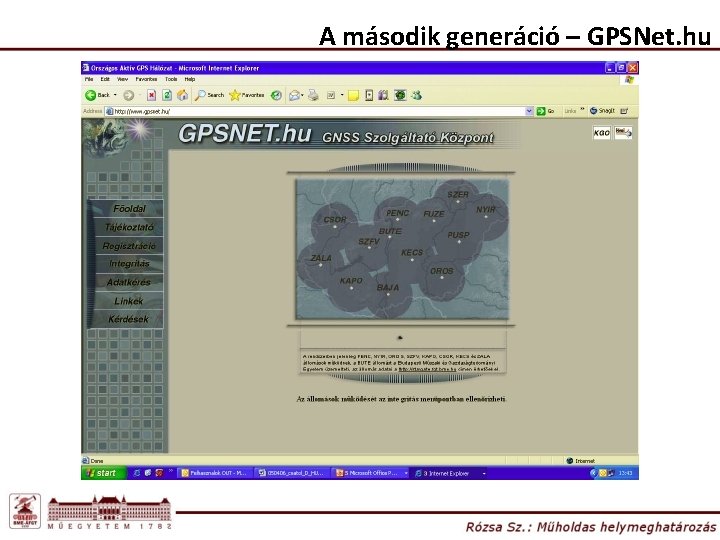Open the View menu
The image size is (720, 540).
coord(123,79)
